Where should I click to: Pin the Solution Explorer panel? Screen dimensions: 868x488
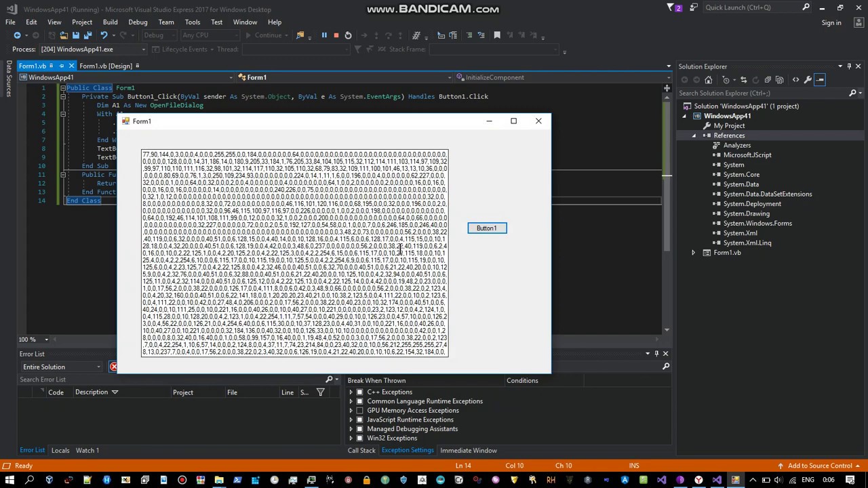click(x=849, y=66)
